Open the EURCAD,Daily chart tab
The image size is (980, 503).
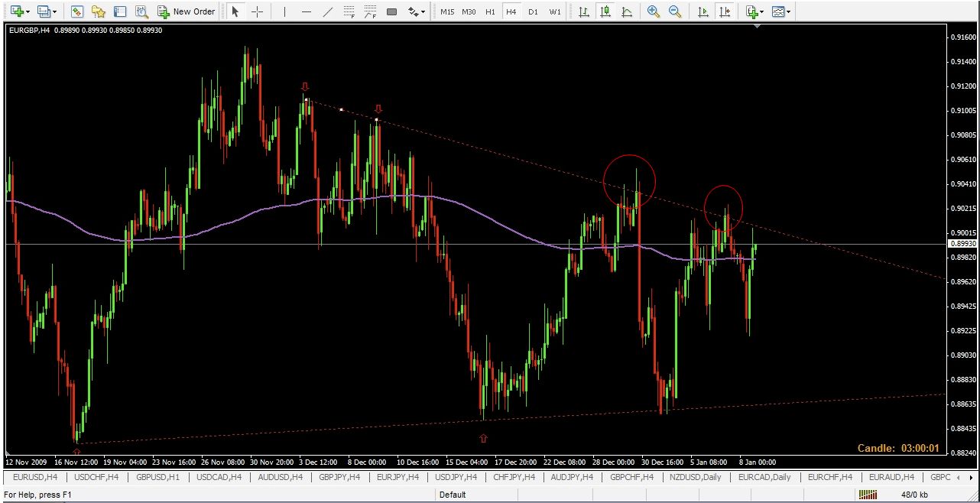[x=764, y=477]
